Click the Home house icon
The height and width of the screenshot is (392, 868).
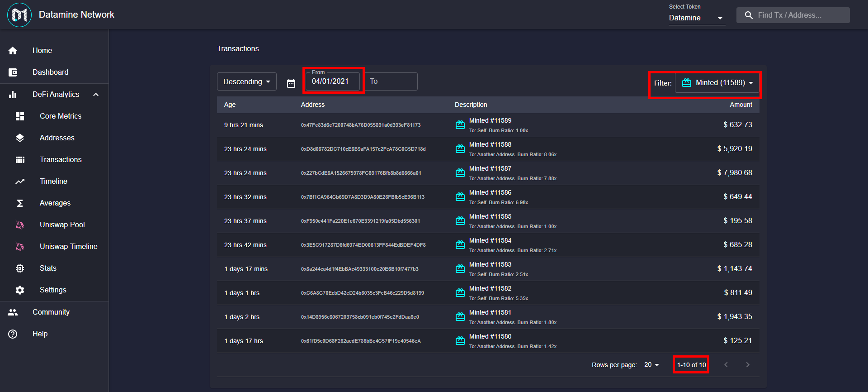(13, 51)
